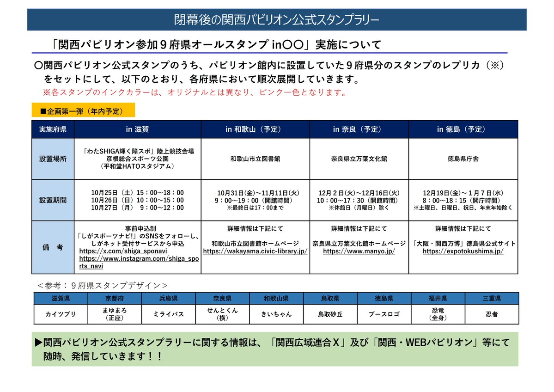Image resolution: width=554 pixels, height=392 pixels.
Task: Open the wakayama.civic-library.jp link
Action: 255,251
